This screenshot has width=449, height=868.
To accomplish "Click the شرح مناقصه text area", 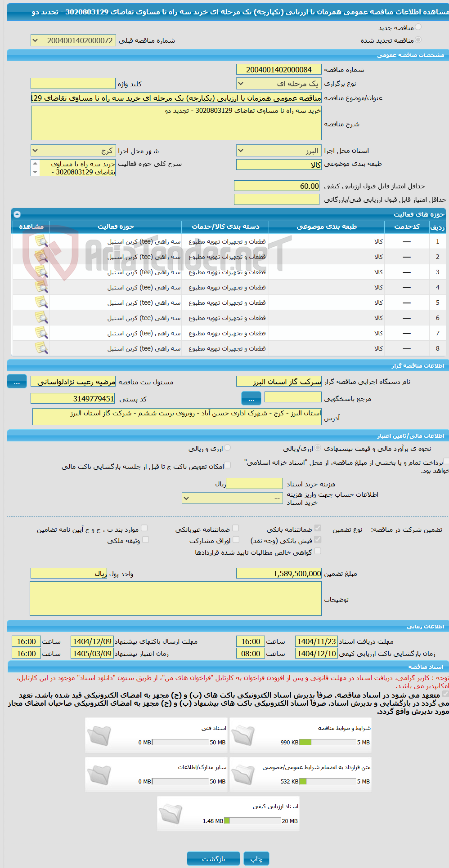I will point(176,123).
